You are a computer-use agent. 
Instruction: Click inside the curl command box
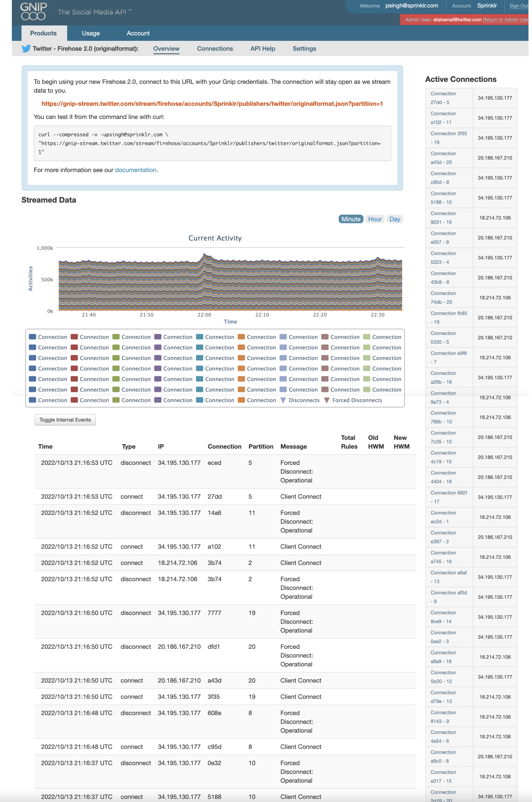tap(212, 144)
